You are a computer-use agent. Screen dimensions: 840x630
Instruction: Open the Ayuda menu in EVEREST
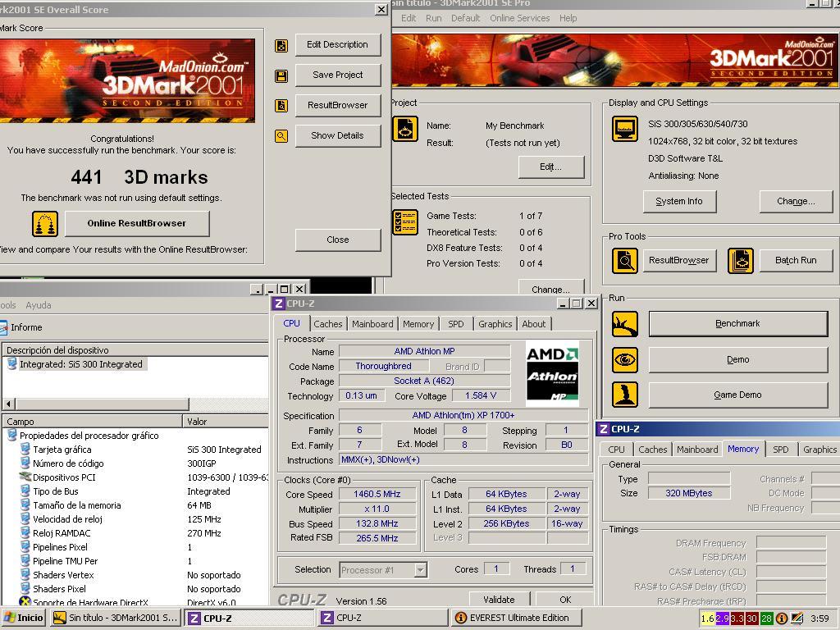pyautogui.click(x=39, y=305)
